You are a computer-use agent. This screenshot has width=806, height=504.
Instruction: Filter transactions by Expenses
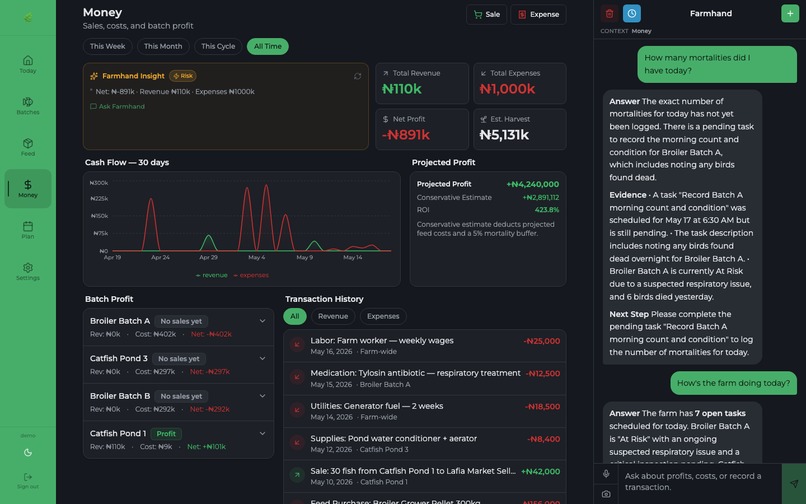[x=383, y=316]
